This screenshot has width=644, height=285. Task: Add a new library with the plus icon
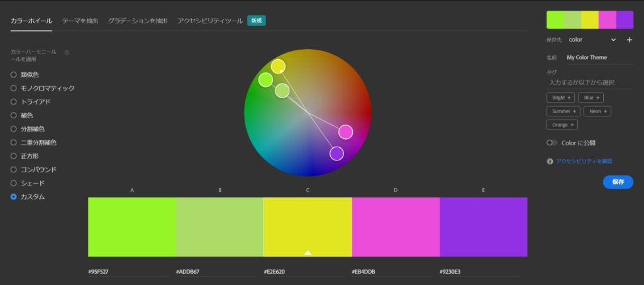coord(629,40)
